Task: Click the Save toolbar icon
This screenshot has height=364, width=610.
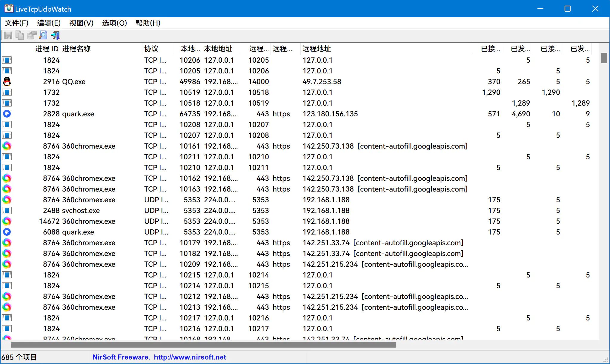Action: [8, 36]
